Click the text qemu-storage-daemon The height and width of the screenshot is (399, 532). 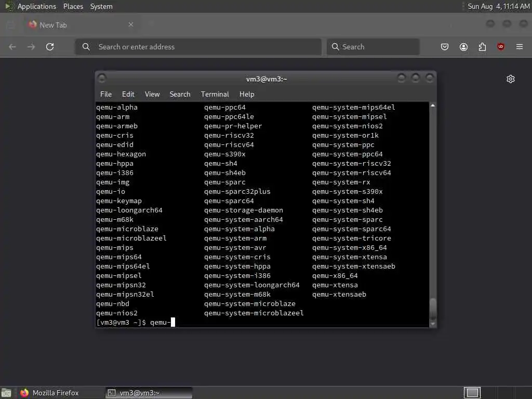pyautogui.click(x=244, y=210)
